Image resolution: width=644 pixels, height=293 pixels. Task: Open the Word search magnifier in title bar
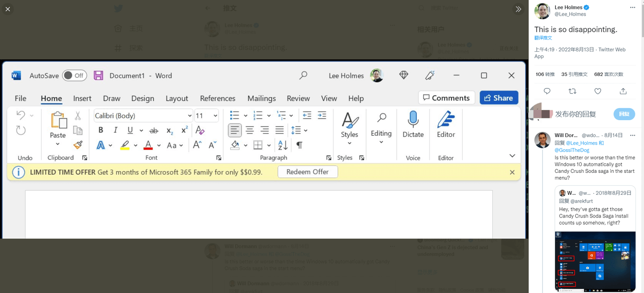[x=303, y=75]
